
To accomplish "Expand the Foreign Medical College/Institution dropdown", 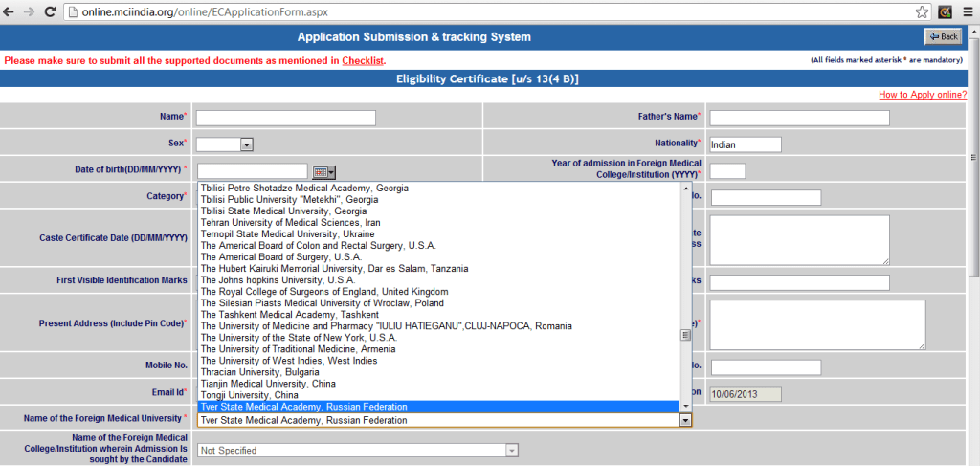I will point(512,450).
